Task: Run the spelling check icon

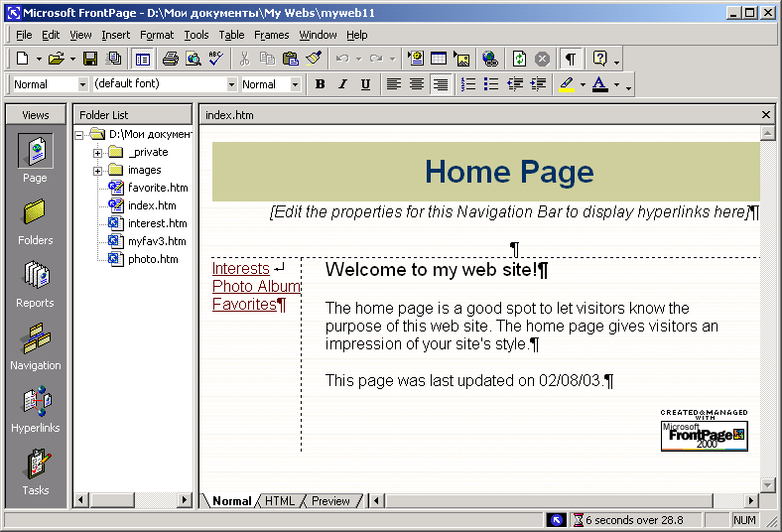Action: click(216, 59)
